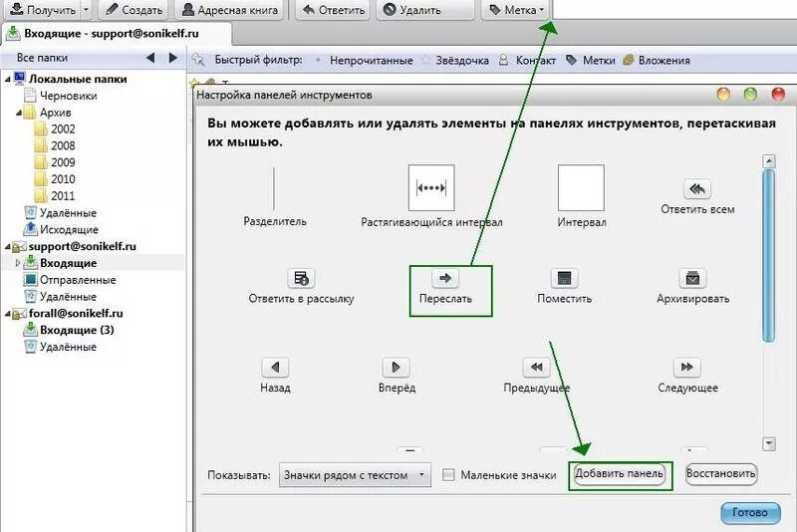Click the Все папки header label

[x=42, y=58]
